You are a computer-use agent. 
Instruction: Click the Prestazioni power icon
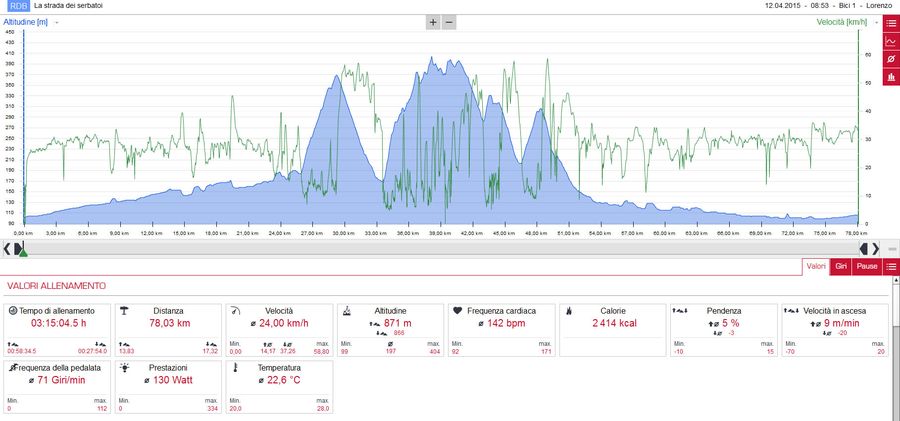click(x=123, y=367)
